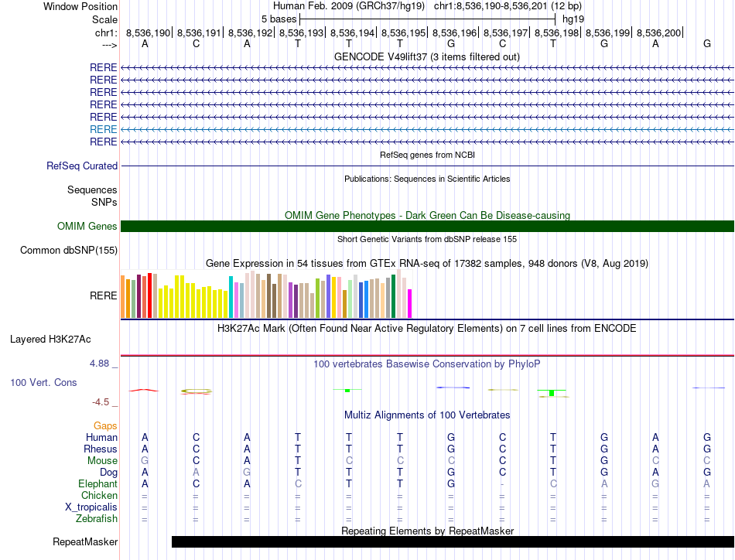
Task: Open the Common dbSNP(155) track label
Action: tap(69, 251)
